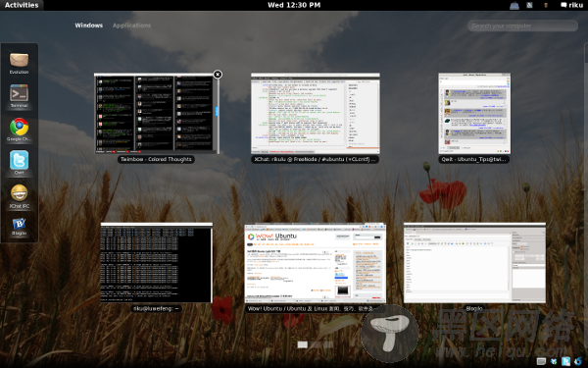Select the Blogilo editor window thumbnail
The height and width of the screenshot is (368, 588).
[x=474, y=262]
